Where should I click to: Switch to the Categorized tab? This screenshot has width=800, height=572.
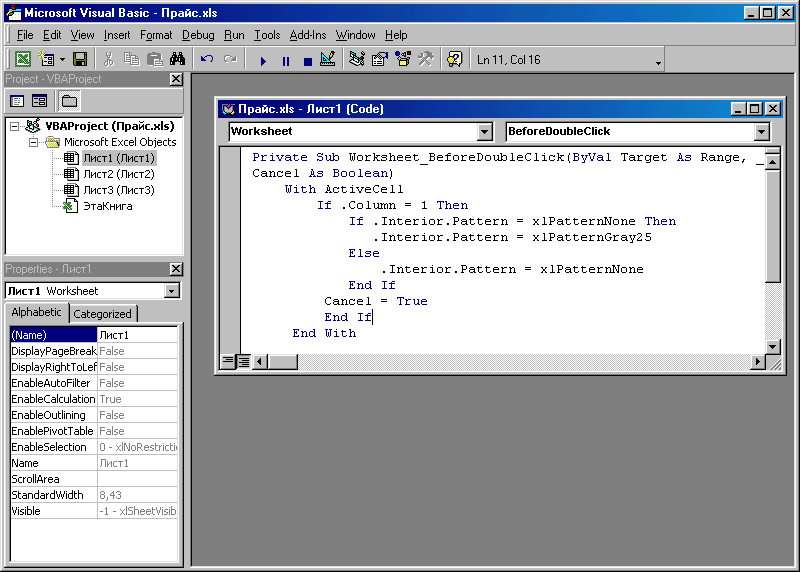pos(103,314)
